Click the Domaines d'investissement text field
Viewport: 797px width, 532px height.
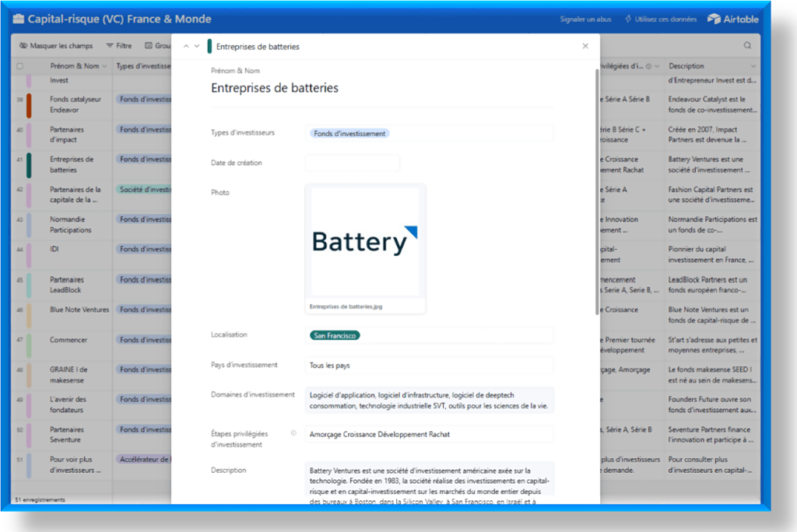point(429,401)
